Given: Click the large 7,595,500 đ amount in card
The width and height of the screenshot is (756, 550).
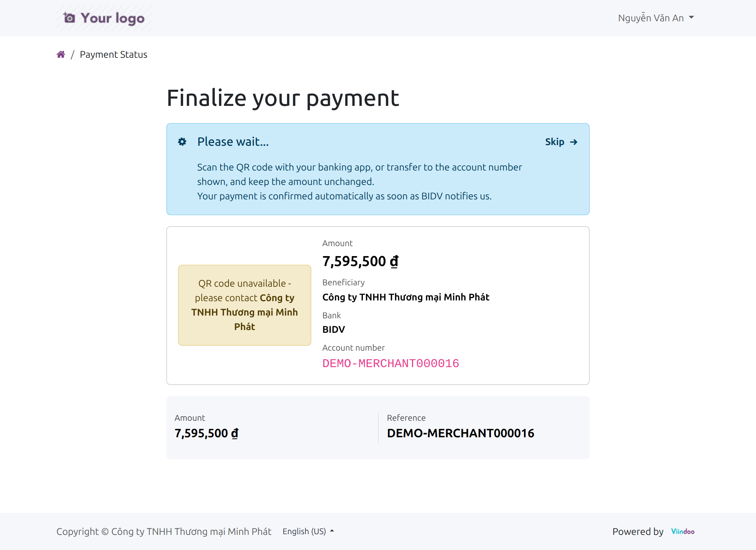Looking at the screenshot, I should 360,261.
